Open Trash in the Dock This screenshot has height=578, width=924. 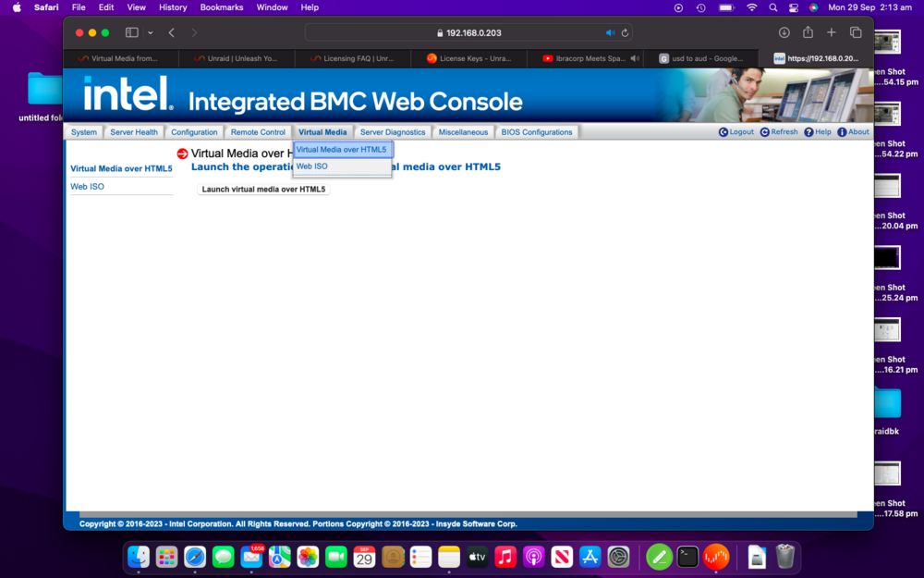coord(784,557)
